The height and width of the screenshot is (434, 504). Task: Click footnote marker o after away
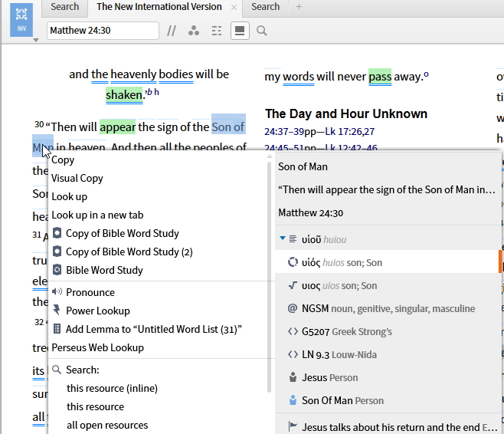(x=426, y=74)
